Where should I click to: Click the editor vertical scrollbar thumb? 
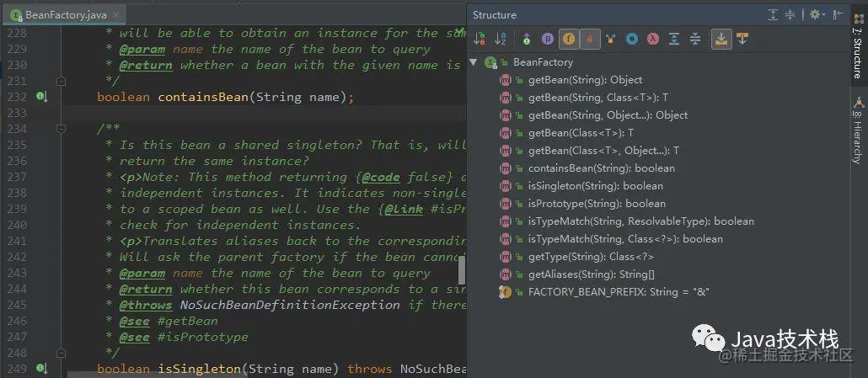coord(461,270)
